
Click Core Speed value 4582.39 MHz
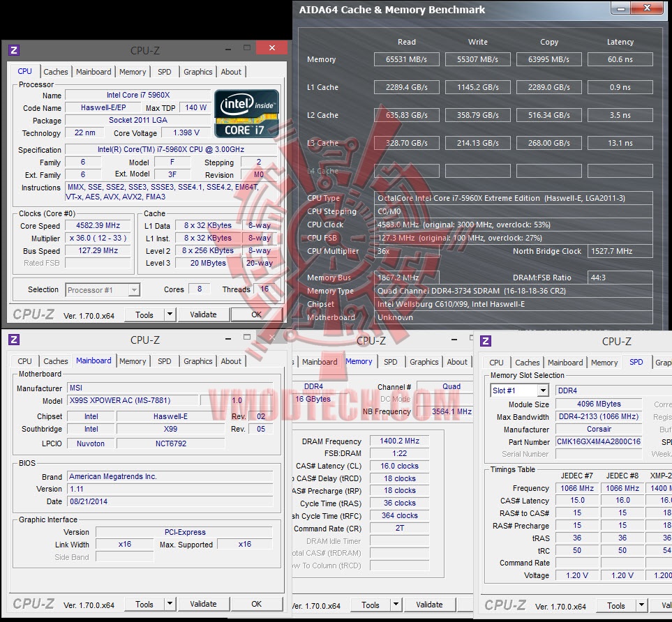98,225
